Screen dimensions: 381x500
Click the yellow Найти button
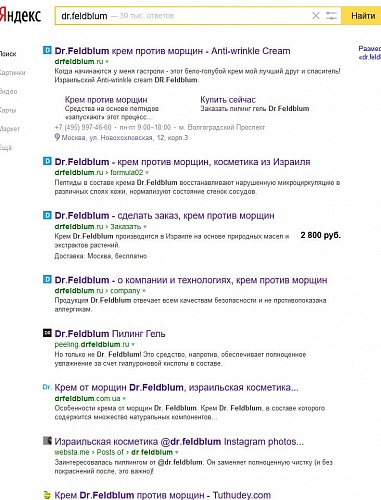pos(363,16)
